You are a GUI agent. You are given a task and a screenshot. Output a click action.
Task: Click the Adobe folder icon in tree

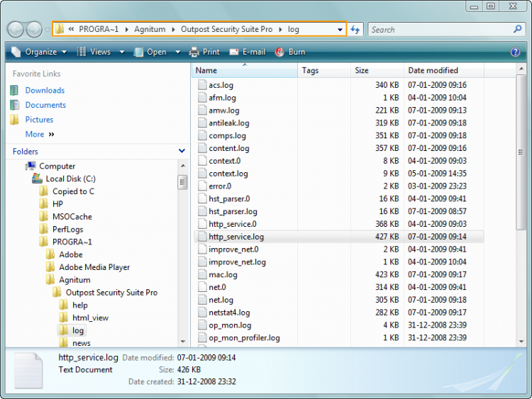(50, 254)
